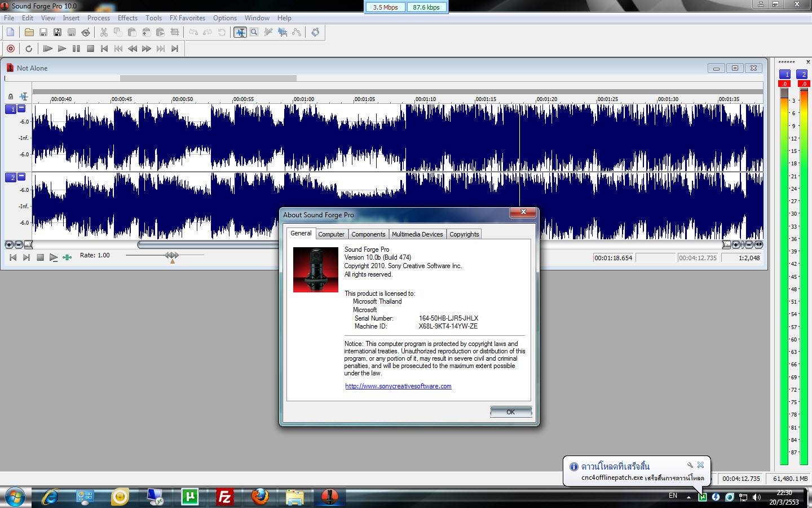The image size is (812, 508).
Task: Open the sonycreativesoftware.com link
Action: click(x=398, y=386)
